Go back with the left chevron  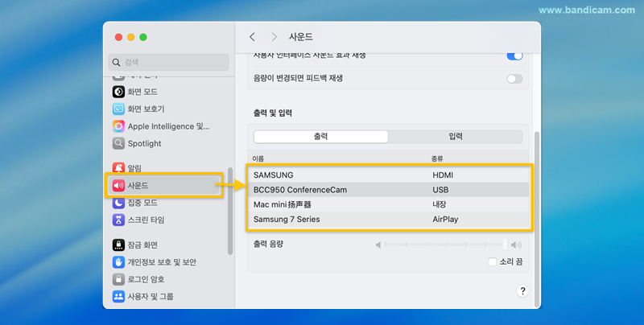point(252,37)
